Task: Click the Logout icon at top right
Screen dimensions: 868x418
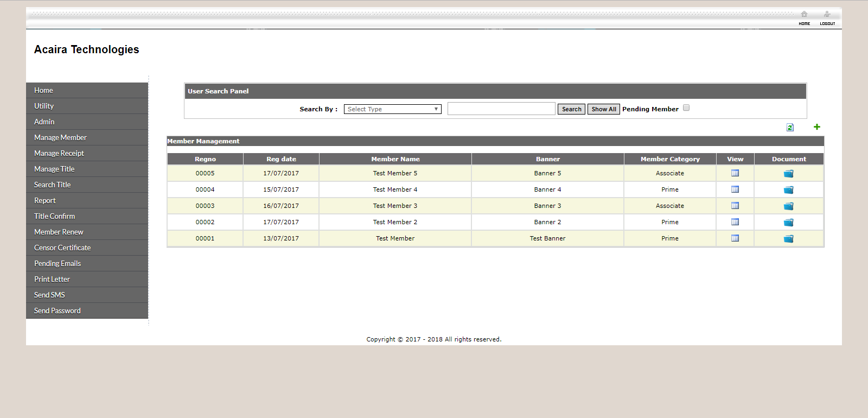Action: (827, 15)
